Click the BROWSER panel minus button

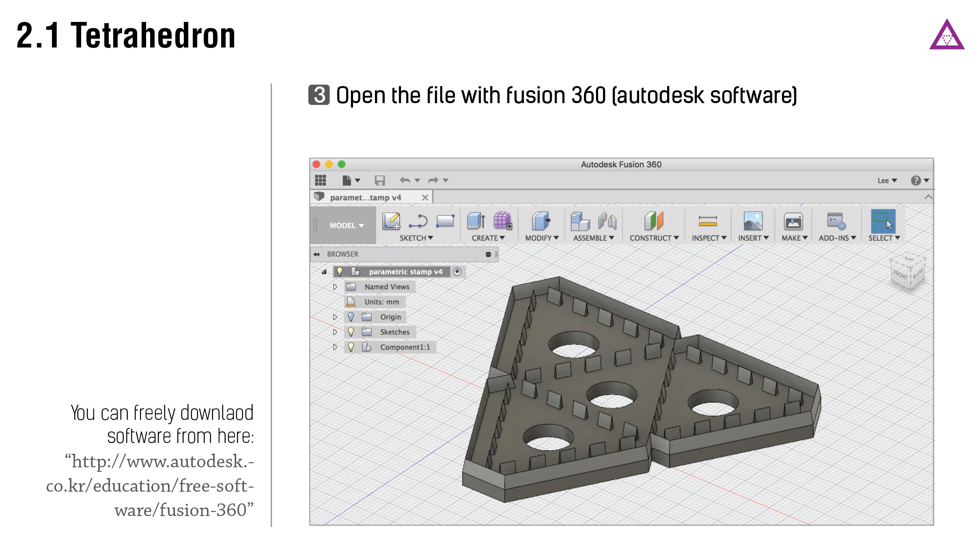pos(488,254)
